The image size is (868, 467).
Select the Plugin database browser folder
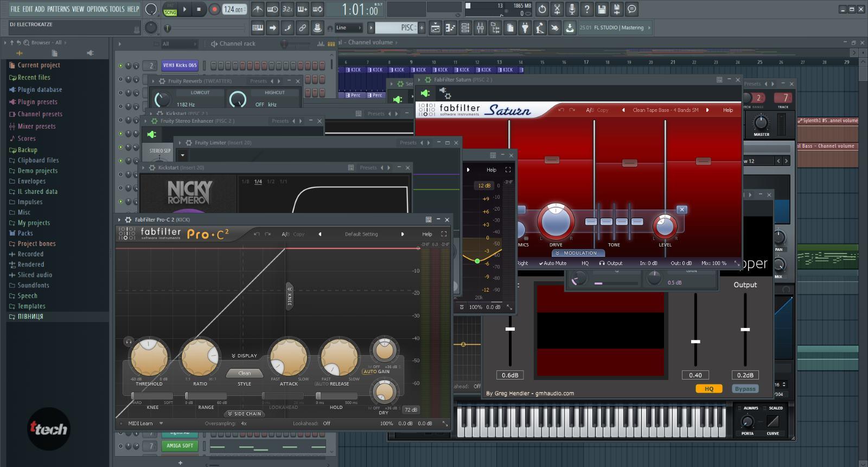40,90
